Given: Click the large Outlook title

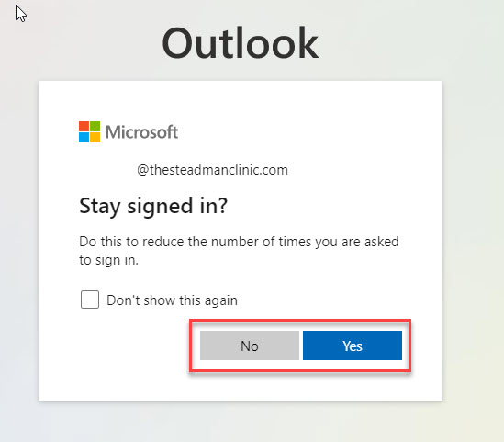Looking at the screenshot, I should coord(241,43).
